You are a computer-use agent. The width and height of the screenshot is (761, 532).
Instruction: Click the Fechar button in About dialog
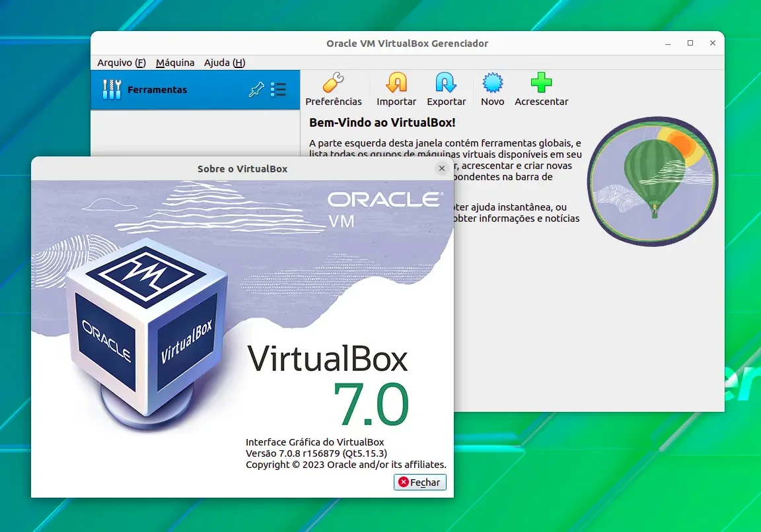pos(420,482)
